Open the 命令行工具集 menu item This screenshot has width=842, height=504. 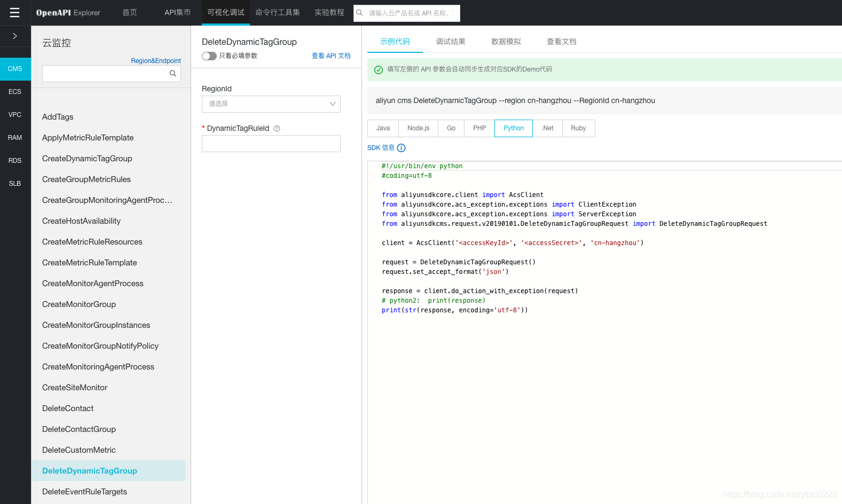(278, 13)
